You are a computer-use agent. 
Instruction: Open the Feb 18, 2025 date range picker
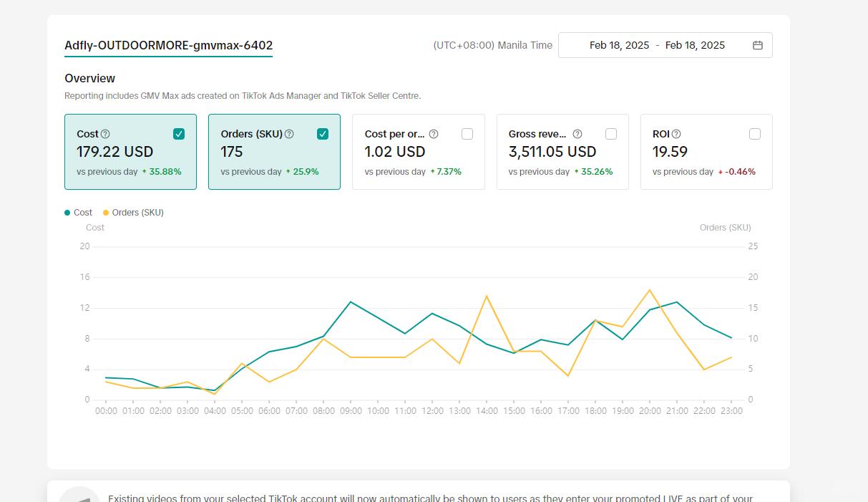[x=665, y=45]
